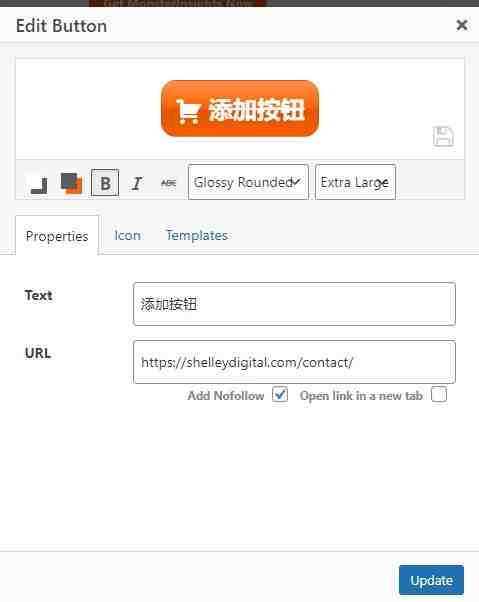This screenshot has width=479, height=602.
Task: Click the save template floppy icon
Action: pyautogui.click(x=443, y=136)
